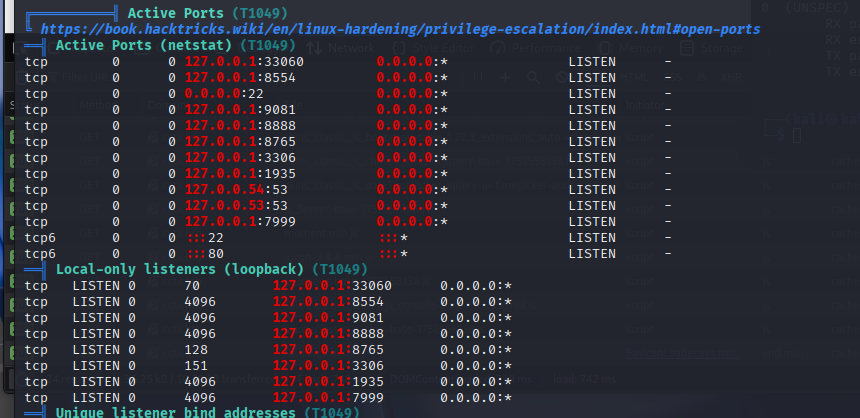
Task: Switch to the faint Performance tab
Action: tap(543, 47)
